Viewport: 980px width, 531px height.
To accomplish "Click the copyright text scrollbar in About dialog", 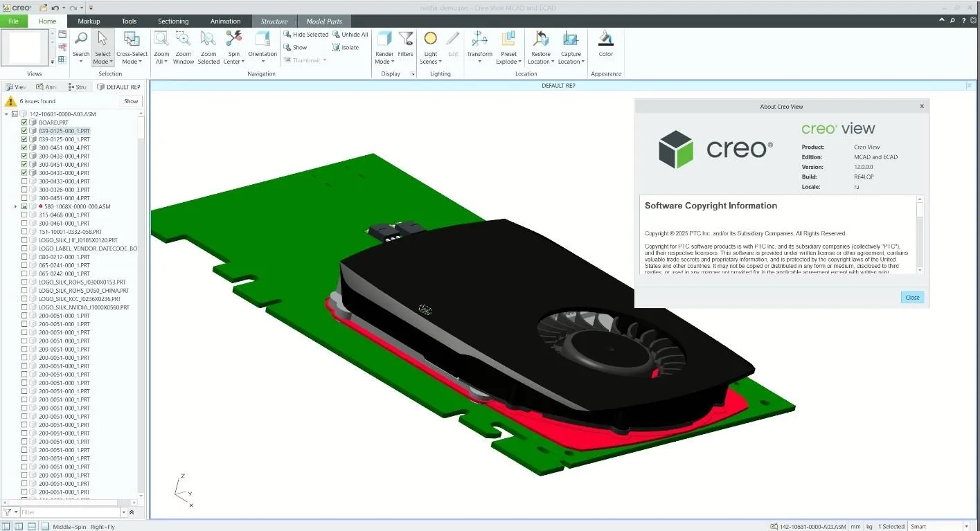I will pos(920,234).
